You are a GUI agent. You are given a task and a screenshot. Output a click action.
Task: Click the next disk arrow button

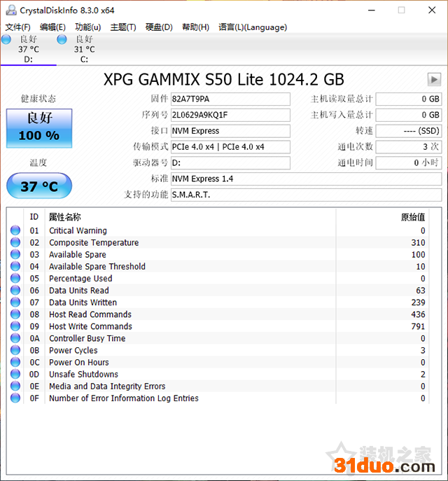(434, 80)
